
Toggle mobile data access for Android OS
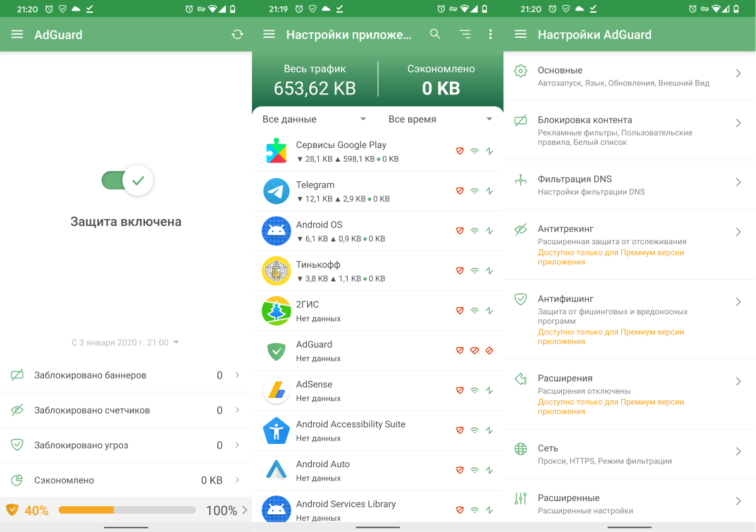[490, 231]
